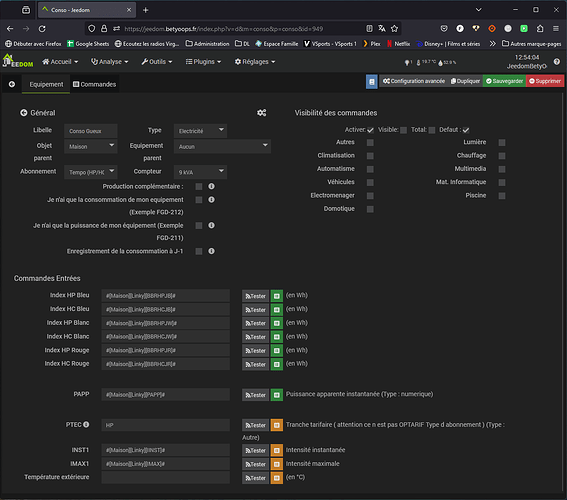Enable Production complémentaire checkbox
The image size is (567, 500).
click(x=199, y=187)
